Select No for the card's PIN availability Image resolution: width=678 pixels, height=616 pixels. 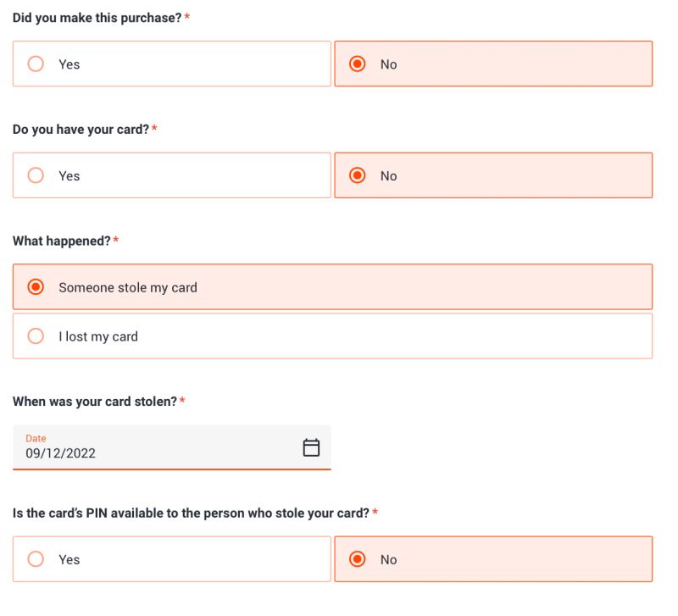pos(358,559)
